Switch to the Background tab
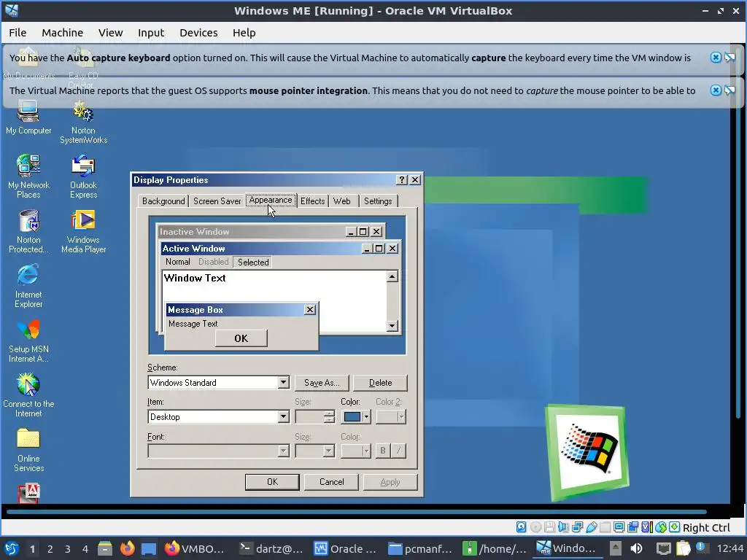Viewport: 747px width, 560px height. [x=163, y=201]
